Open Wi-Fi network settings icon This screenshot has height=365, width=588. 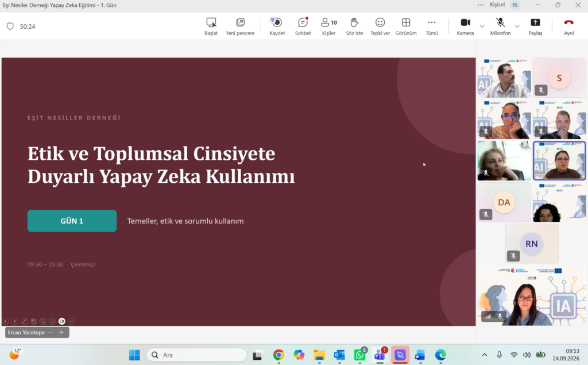pyautogui.click(x=514, y=355)
